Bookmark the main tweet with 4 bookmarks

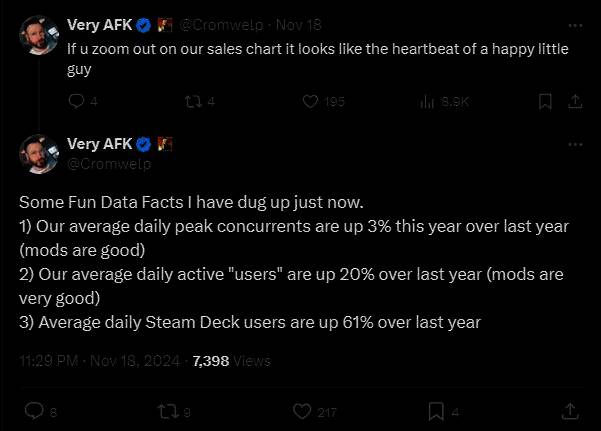click(437, 410)
